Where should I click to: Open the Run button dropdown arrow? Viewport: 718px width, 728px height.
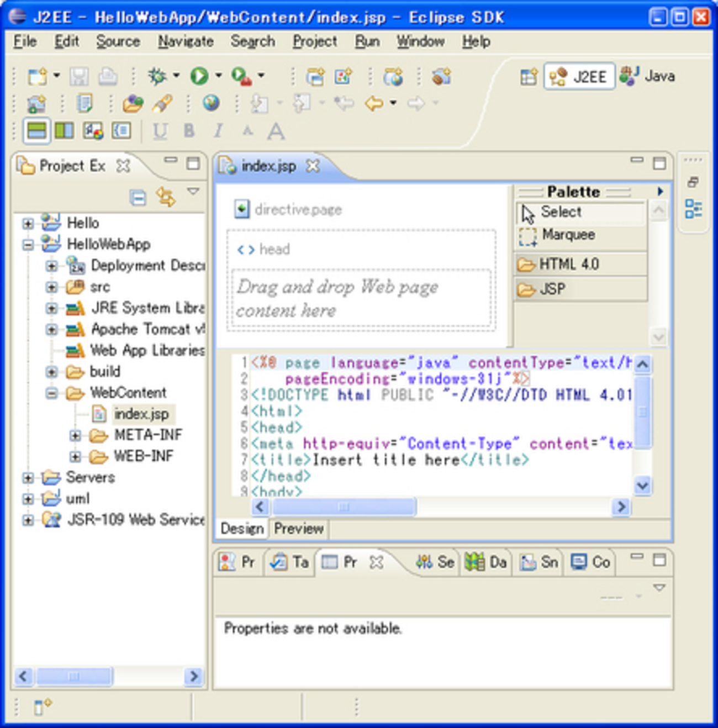point(219,75)
